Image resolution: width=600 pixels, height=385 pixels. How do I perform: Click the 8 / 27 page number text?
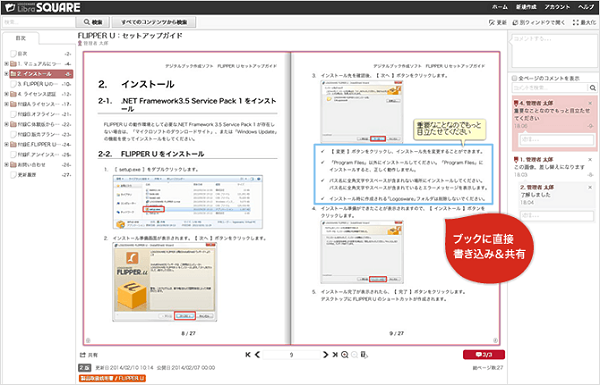(188, 333)
